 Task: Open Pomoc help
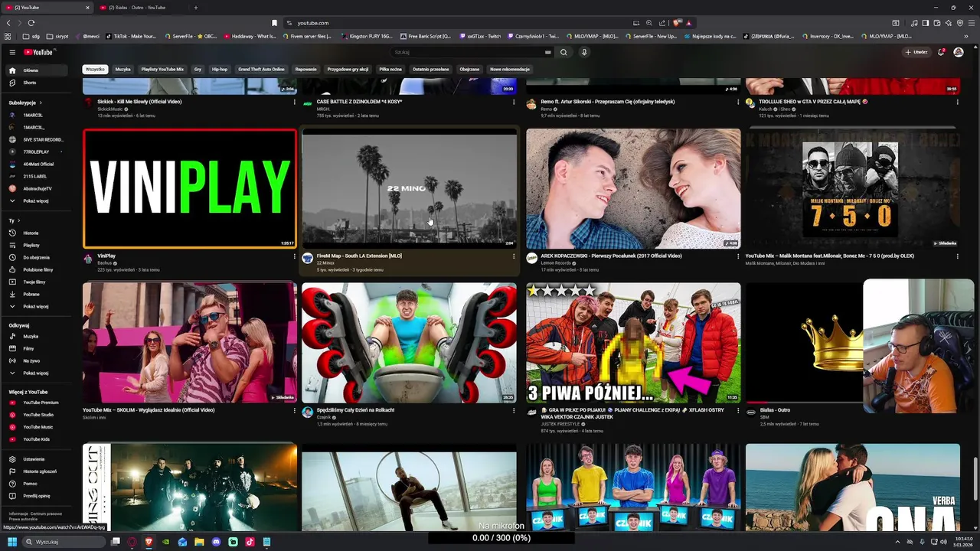tap(38, 484)
